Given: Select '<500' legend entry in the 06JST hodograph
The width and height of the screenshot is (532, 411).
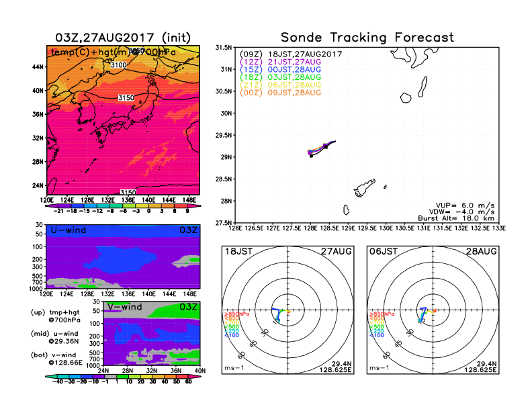Looking at the screenshot, I should pos(377,327).
